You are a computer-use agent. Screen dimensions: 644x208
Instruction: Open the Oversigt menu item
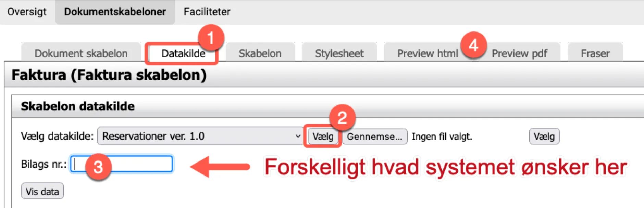coord(27,12)
